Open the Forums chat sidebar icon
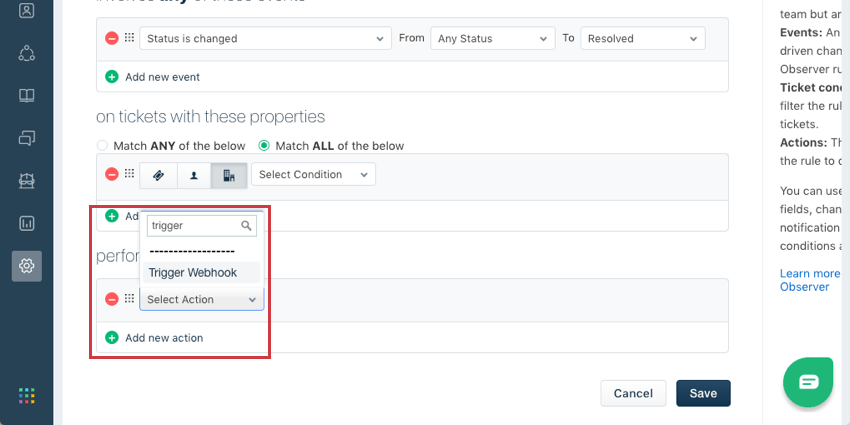The image size is (850, 425). tap(26, 138)
